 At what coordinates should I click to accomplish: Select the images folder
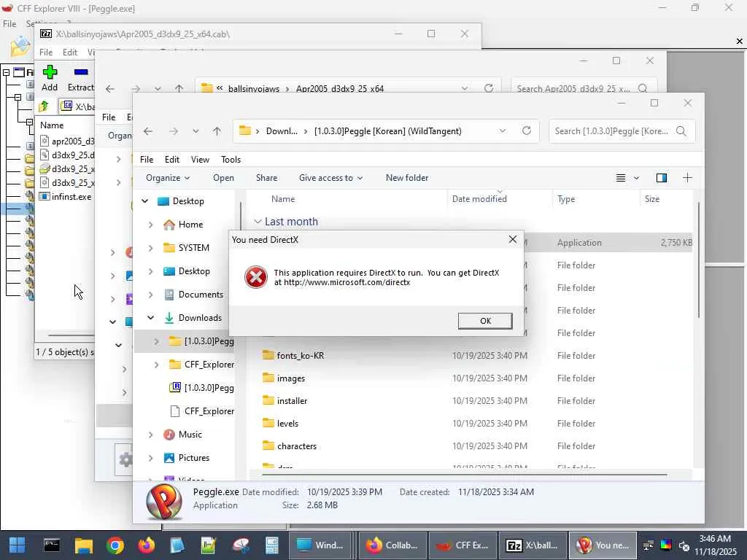coord(290,378)
